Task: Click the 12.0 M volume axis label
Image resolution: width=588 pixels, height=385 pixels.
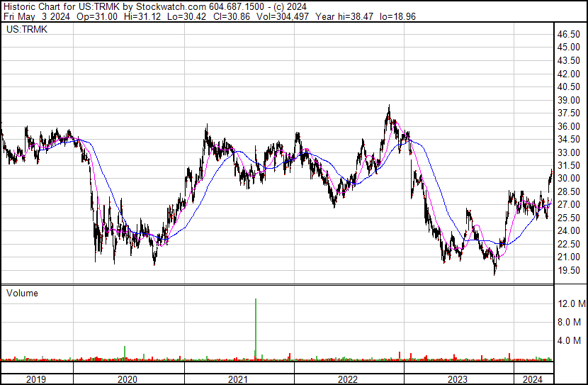Action: tap(572, 303)
